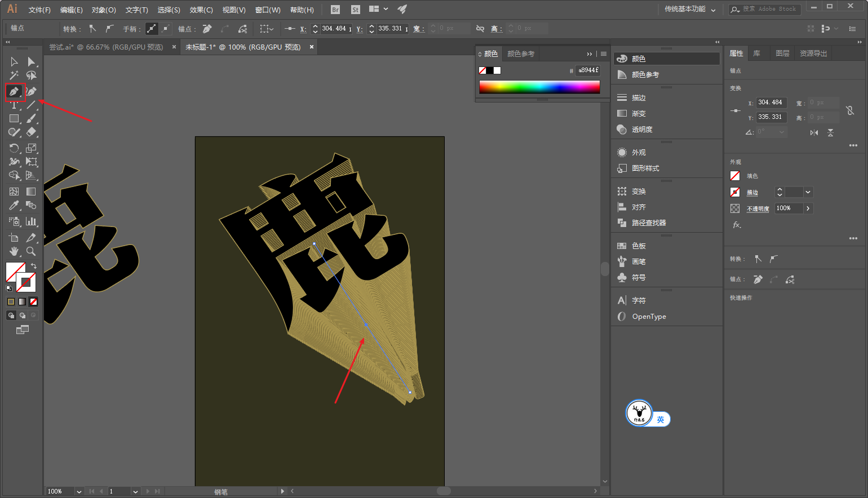Enable Draw Behind mode in the toolbox

click(x=23, y=315)
